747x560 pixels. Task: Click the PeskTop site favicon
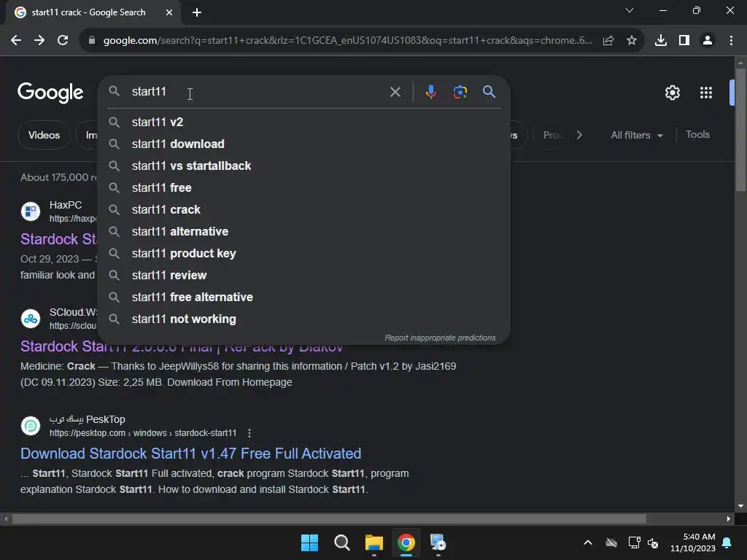tap(31, 426)
